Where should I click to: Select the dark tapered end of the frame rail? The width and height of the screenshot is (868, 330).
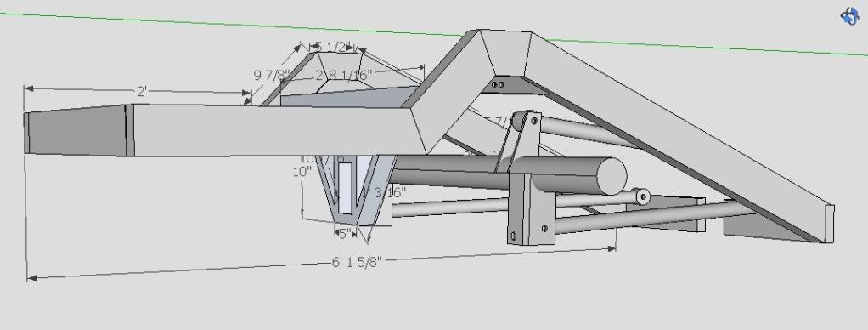pos(75,132)
